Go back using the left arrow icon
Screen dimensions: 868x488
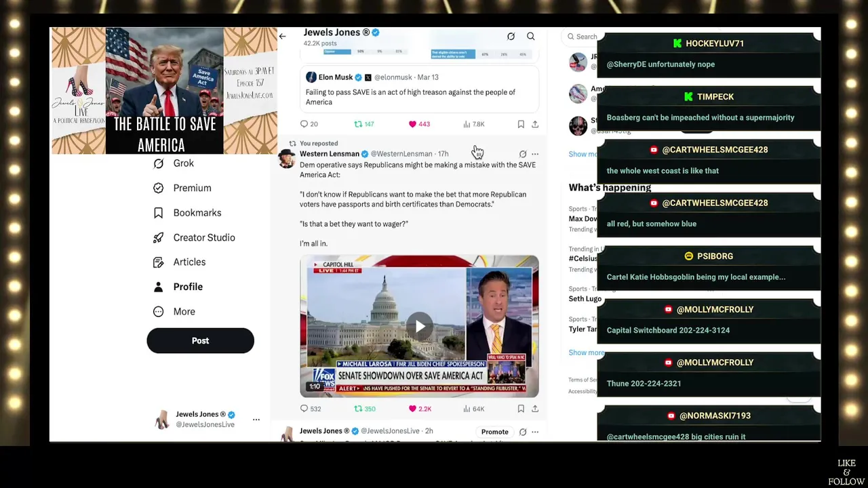[x=282, y=37]
